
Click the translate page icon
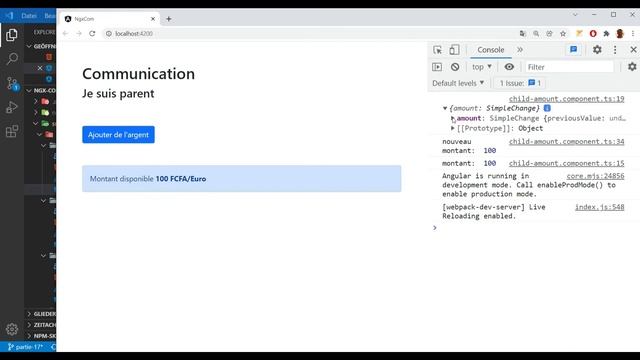(x=522, y=33)
